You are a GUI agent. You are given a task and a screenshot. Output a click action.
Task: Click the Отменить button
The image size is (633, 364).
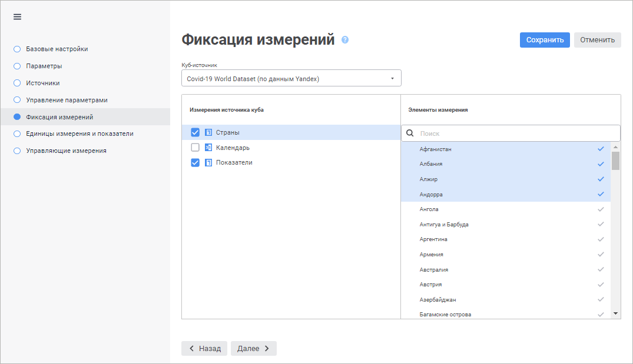tap(597, 40)
